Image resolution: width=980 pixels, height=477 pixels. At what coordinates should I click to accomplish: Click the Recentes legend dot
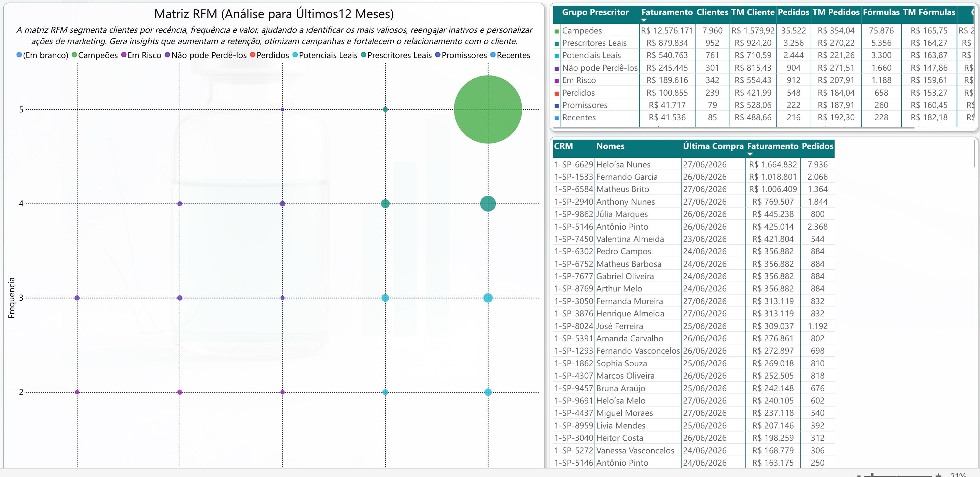[493, 55]
